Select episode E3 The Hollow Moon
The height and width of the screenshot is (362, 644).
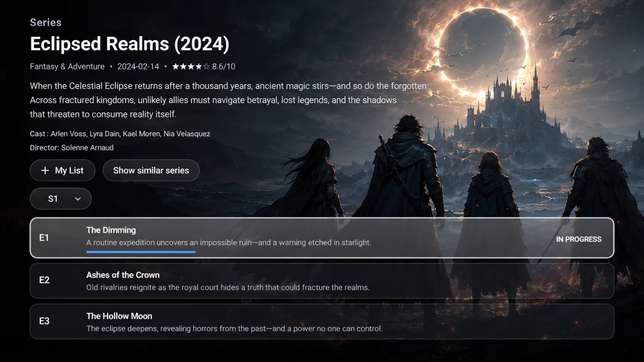(322, 322)
